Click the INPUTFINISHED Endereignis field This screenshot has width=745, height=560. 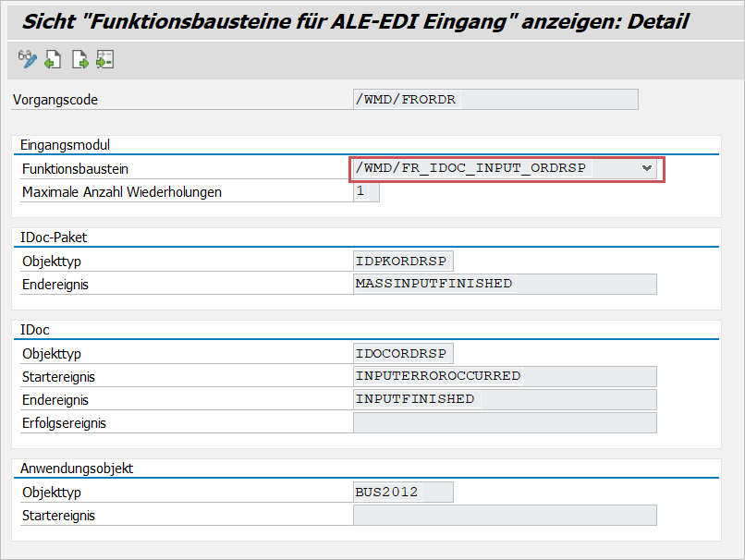pos(505,399)
